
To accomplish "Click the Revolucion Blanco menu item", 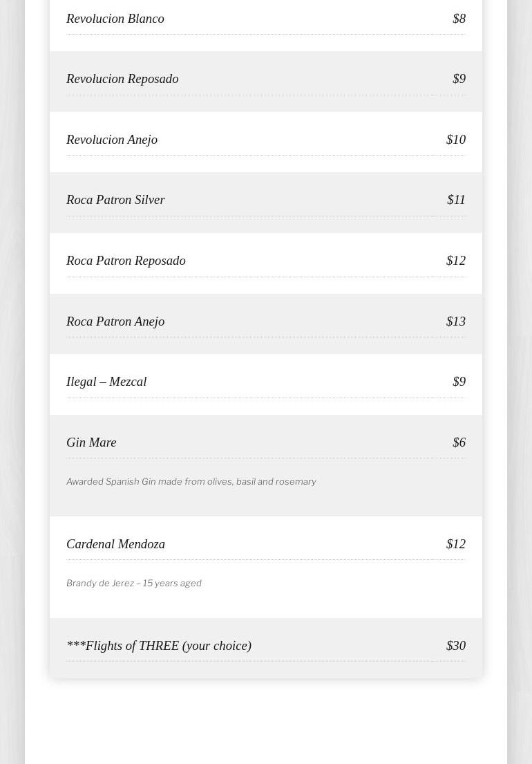I will [115, 19].
